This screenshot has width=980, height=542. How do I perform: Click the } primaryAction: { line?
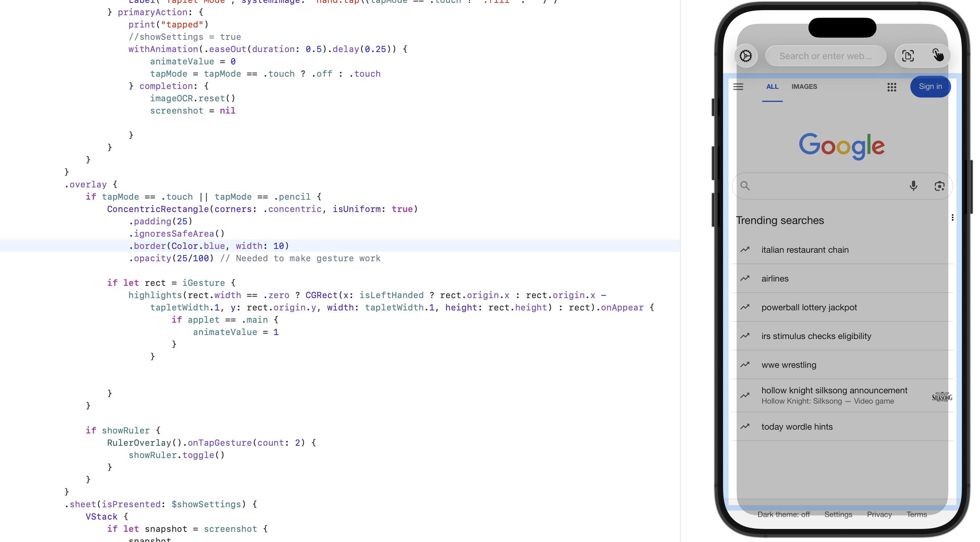(155, 12)
